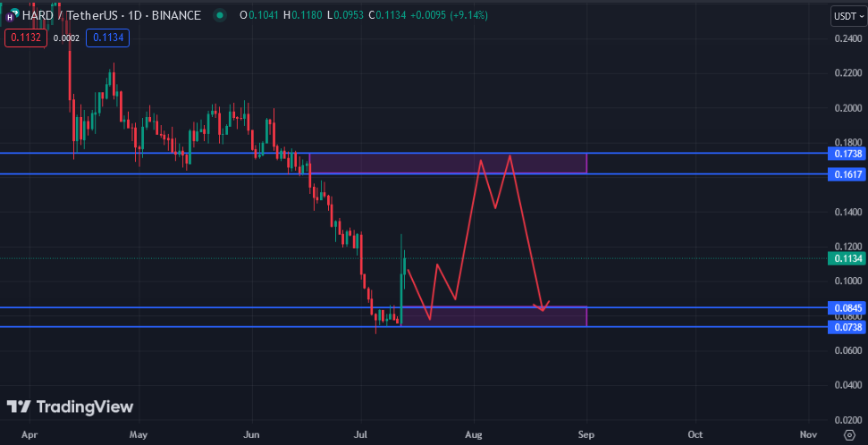Select the 0.1617 horizontal line price label
This screenshot has height=445, width=868.
(x=847, y=174)
